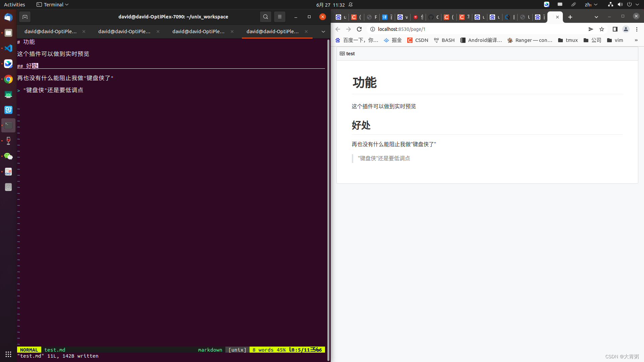Switch to the first terminal tab

[50, 31]
